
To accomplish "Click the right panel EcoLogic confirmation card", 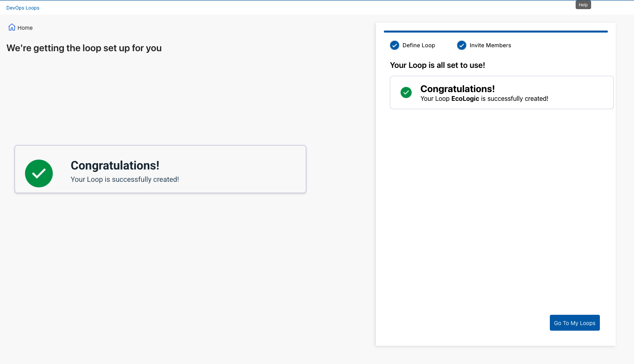I will (x=580, y=92).
